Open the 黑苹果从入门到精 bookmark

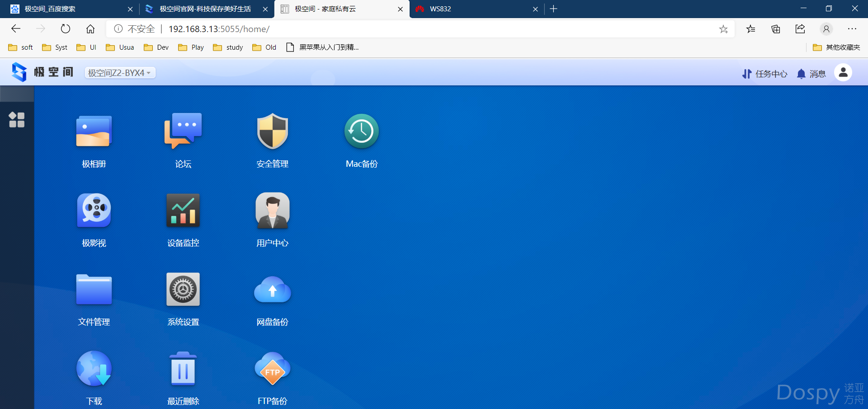[322, 47]
